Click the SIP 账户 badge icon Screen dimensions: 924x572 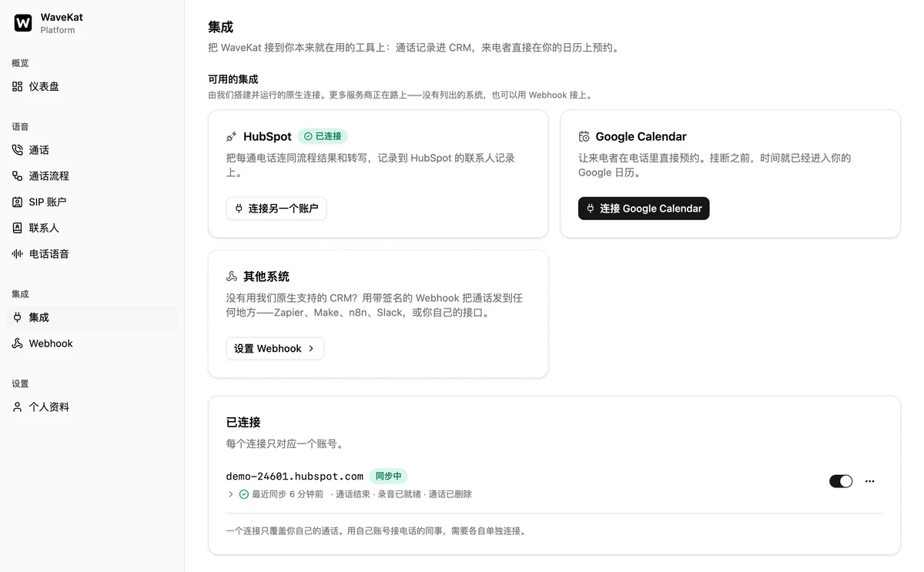(x=17, y=202)
